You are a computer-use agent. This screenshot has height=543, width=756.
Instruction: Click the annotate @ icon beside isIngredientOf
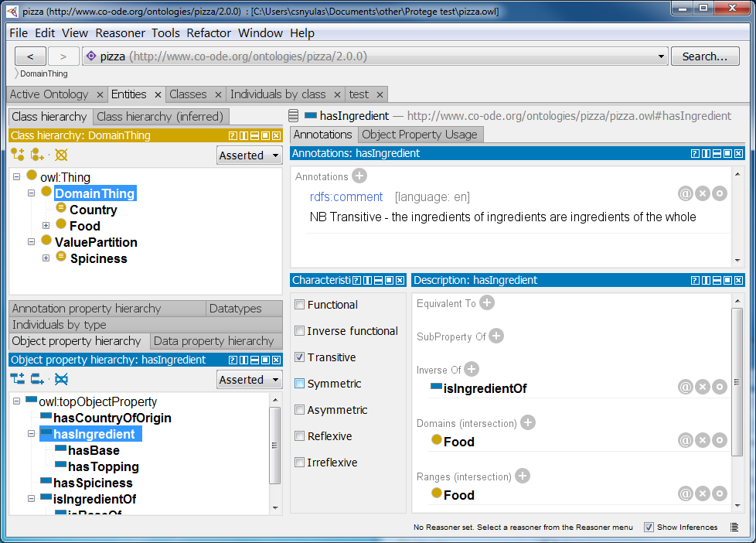[686, 386]
